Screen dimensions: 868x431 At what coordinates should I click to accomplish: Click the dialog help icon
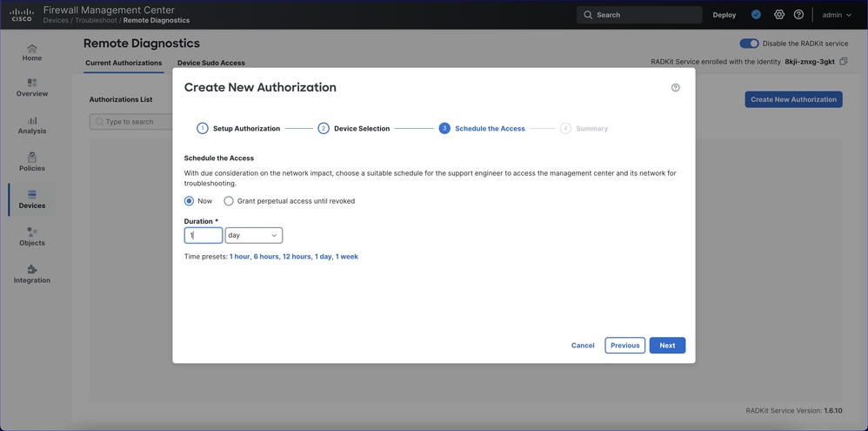[675, 88]
